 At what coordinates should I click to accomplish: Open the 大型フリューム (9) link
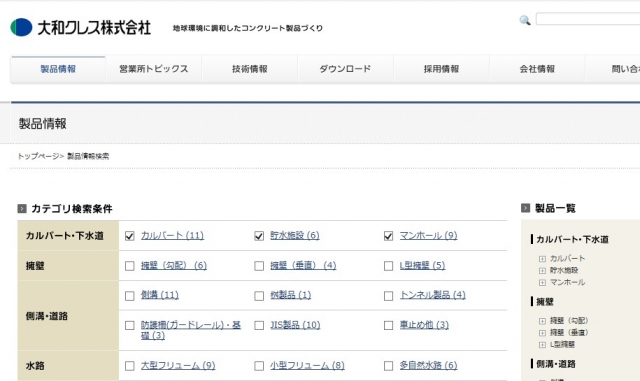(178, 365)
